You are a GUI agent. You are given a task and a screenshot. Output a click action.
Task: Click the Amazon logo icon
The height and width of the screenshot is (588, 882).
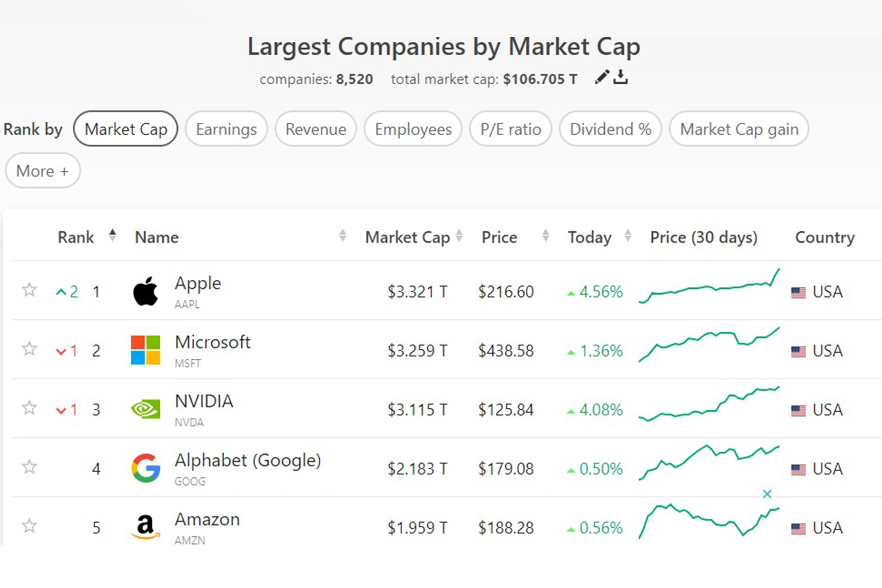(146, 526)
